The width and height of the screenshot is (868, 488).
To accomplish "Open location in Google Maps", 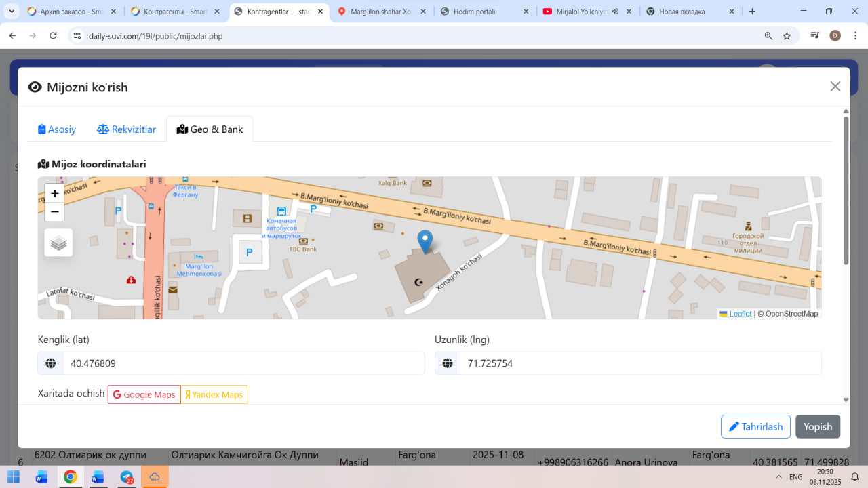I will [x=144, y=394].
